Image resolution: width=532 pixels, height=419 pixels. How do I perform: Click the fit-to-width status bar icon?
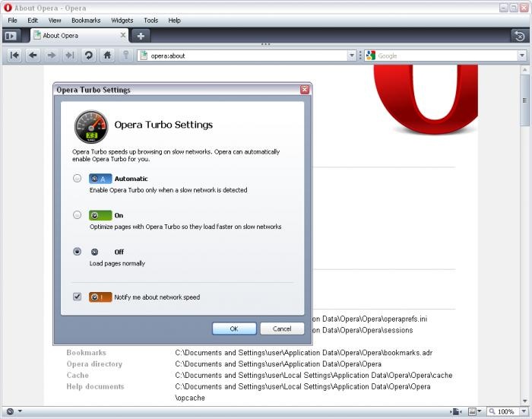pos(456,412)
